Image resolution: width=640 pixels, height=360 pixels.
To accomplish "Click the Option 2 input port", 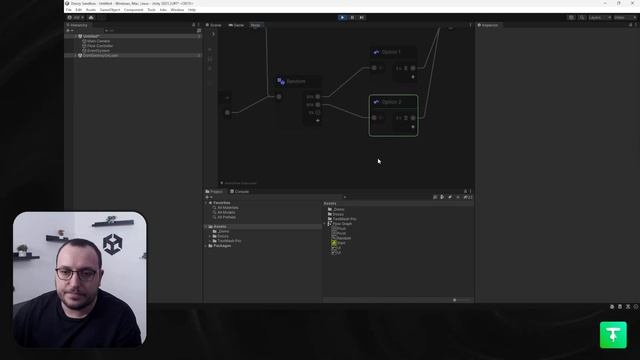I will point(374,118).
